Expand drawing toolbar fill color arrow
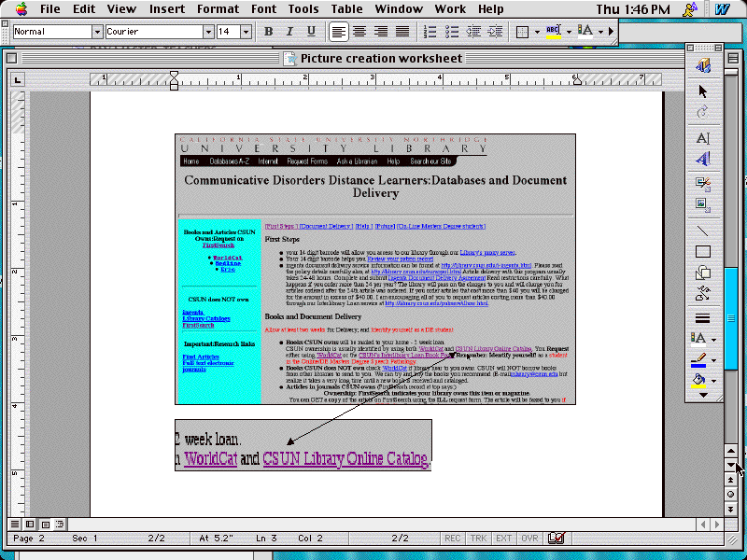Screen dimensions: 747x560 [x=713, y=381]
